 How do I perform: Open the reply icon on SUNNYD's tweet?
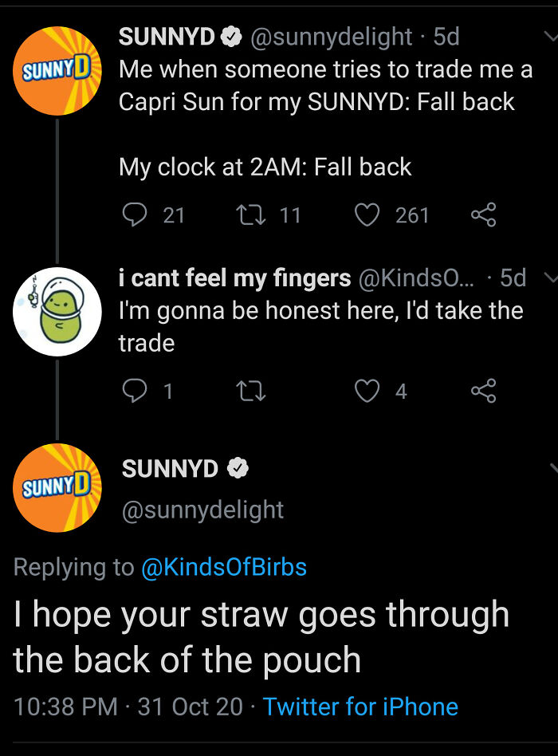point(134,215)
